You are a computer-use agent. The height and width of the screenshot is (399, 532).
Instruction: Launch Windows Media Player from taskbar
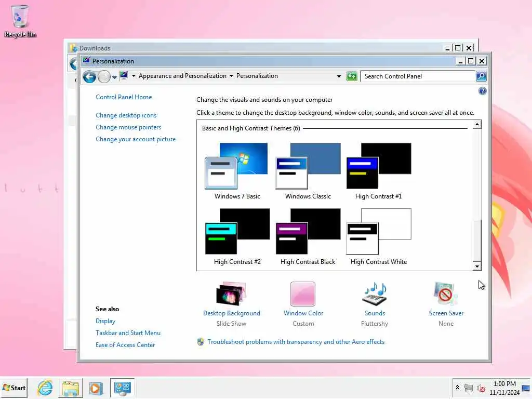[96, 388]
